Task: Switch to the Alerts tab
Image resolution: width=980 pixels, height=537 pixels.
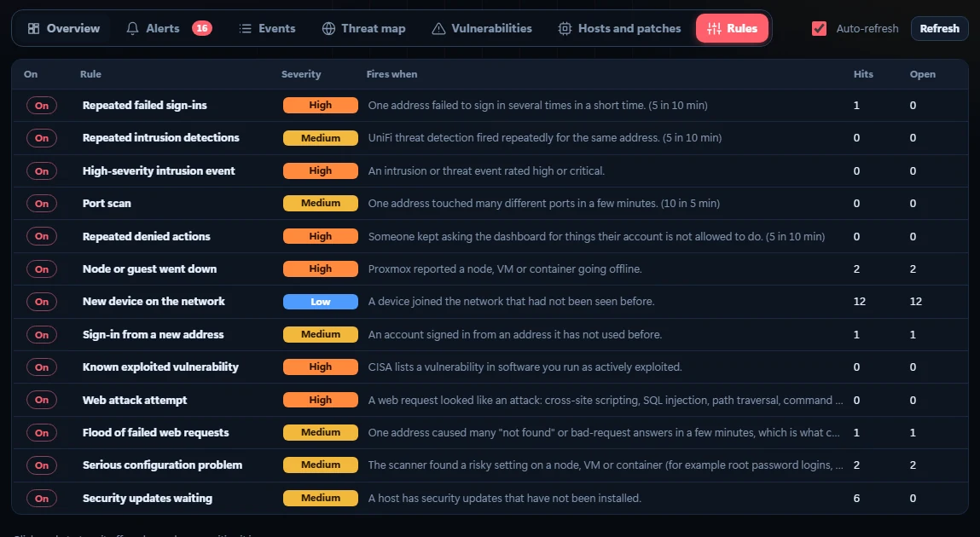Action: click(x=169, y=29)
